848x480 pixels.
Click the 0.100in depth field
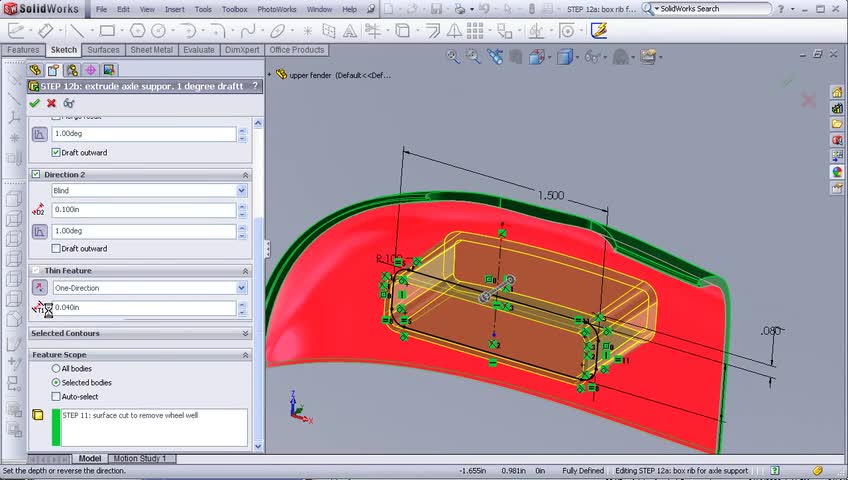(x=144, y=210)
